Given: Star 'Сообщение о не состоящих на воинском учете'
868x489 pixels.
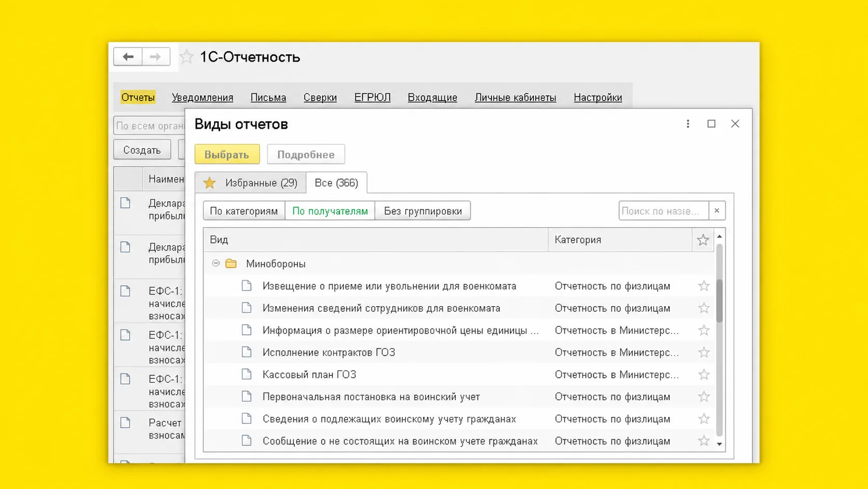Looking at the screenshot, I should 704,441.
